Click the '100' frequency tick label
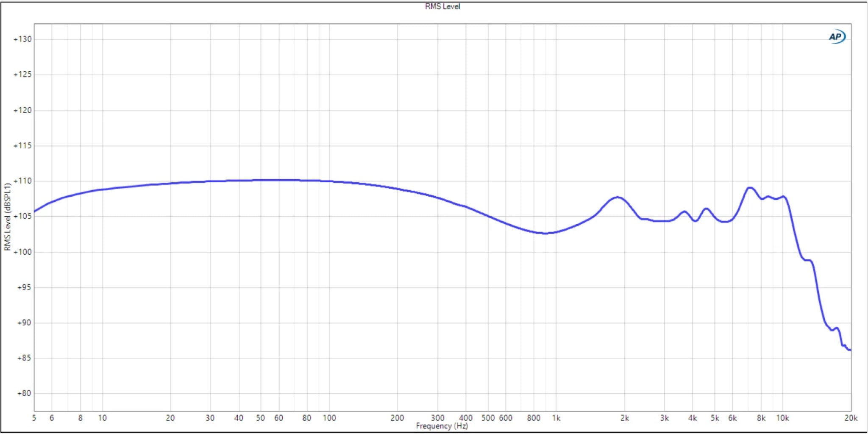 tap(329, 418)
